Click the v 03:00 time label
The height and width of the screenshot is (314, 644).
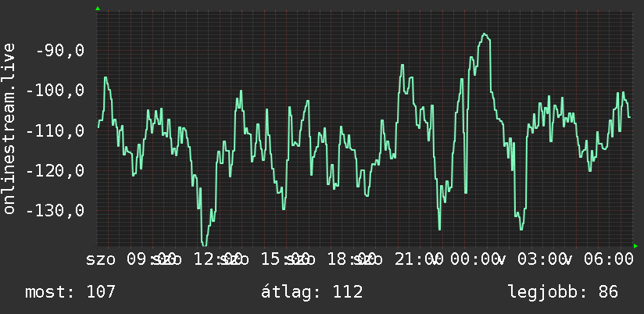coord(531,259)
